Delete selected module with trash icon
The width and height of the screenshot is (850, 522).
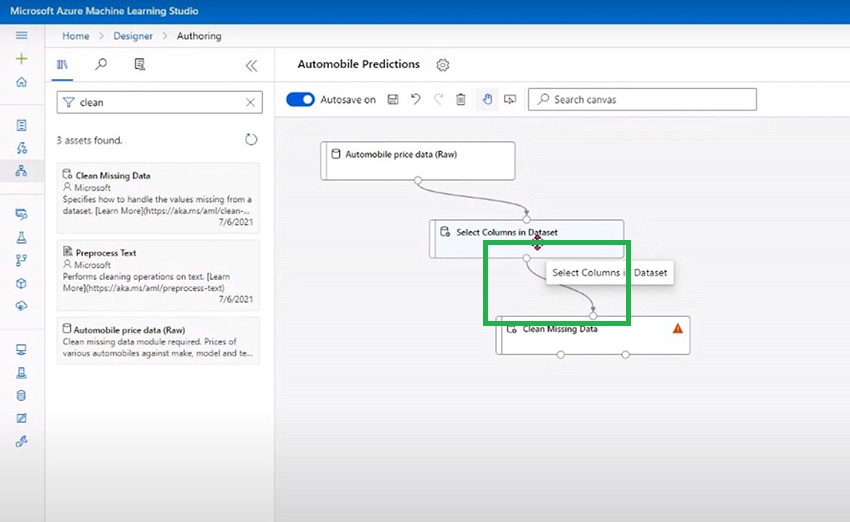click(461, 99)
